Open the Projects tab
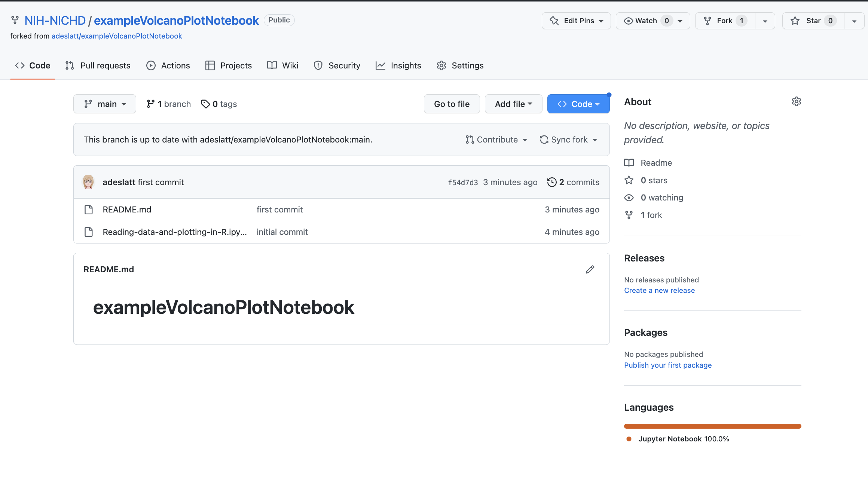 click(x=229, y=65)
